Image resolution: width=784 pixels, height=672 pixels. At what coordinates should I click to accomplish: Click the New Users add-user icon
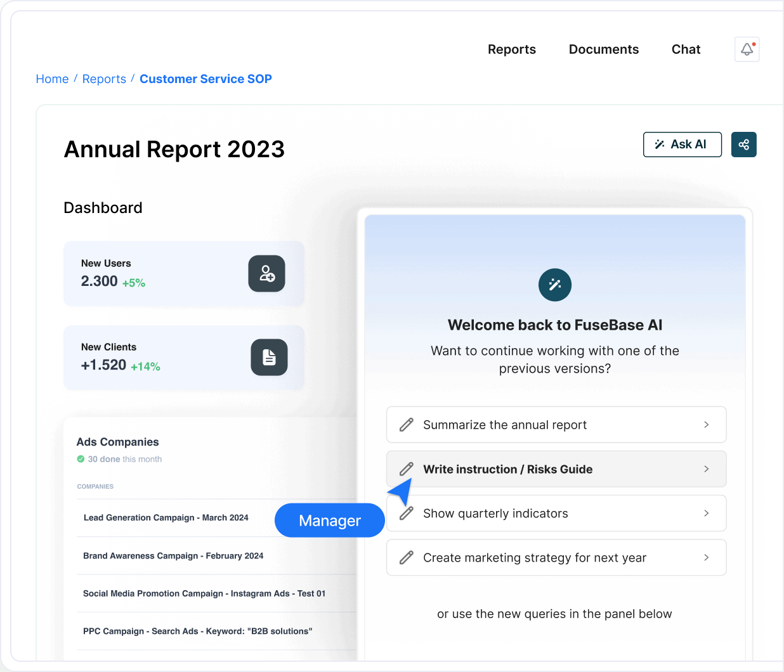[x=267, y=274]
